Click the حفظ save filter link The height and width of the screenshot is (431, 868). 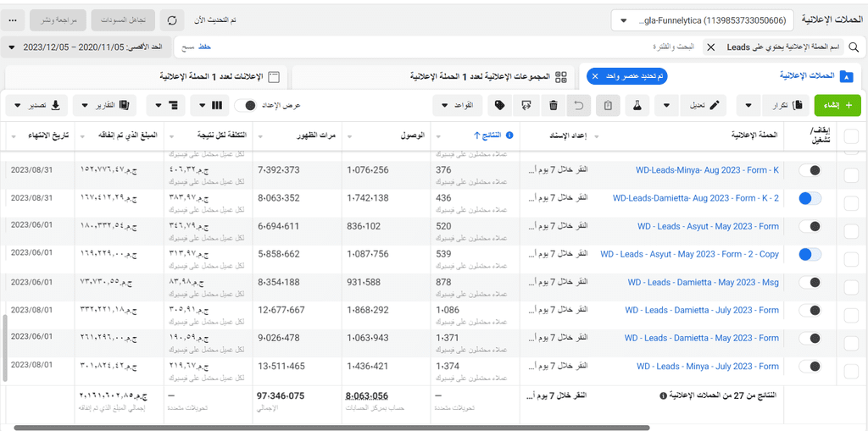tap(204, 47)
